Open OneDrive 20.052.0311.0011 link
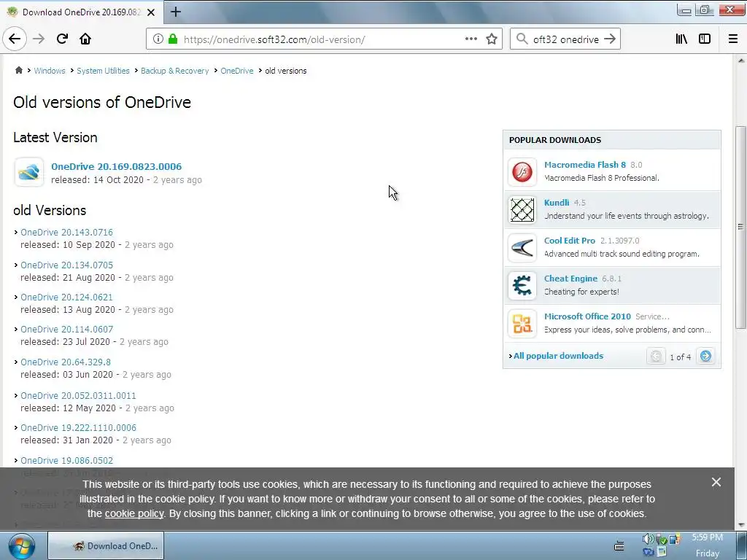 point(78,396)
